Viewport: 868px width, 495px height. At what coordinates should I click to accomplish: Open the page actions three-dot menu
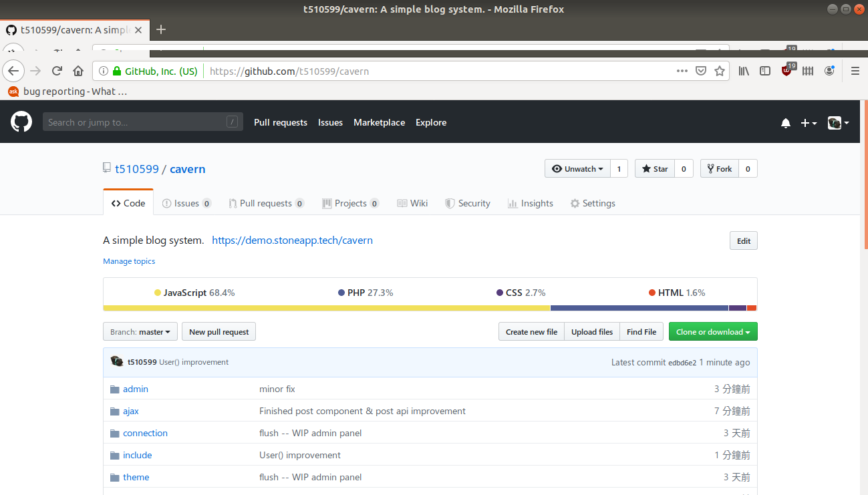pyautogui.click(x=682, y=71)
